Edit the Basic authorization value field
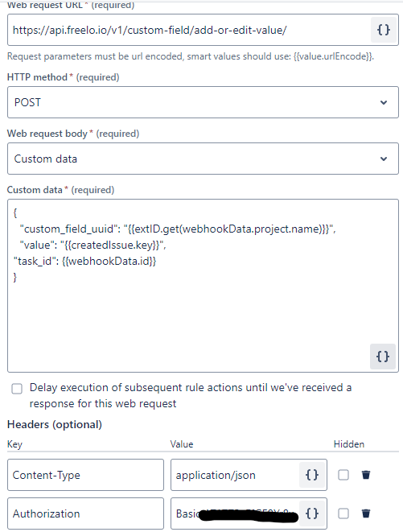Viewport: 403px width, 532px height. click(236, 513)
